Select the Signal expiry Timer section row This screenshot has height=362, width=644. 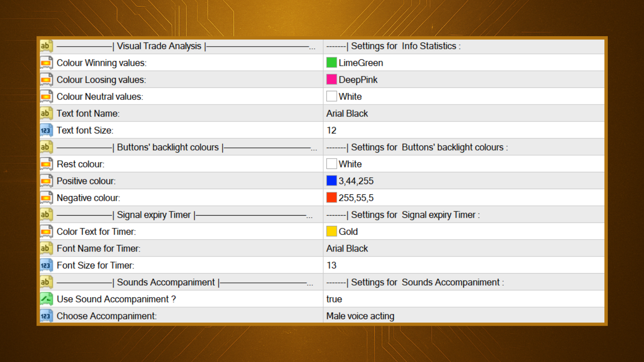(154, 215)
